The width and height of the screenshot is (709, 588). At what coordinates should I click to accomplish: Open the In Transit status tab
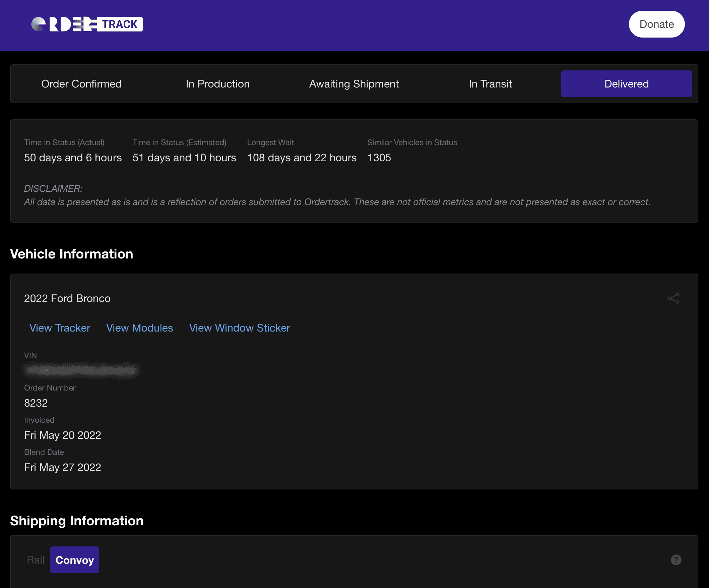tap(490, 84)
